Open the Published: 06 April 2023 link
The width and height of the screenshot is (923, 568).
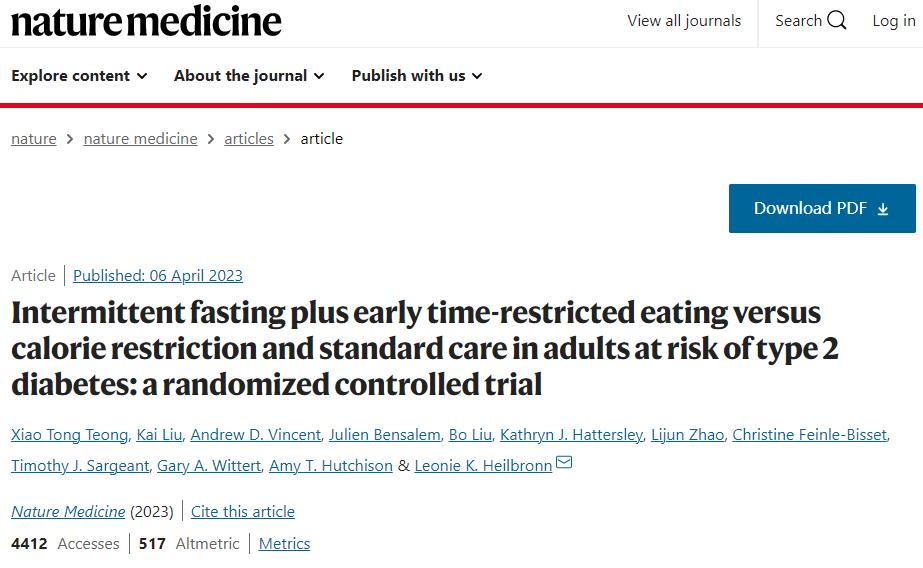pyautogui.click(x=158, y=275)
